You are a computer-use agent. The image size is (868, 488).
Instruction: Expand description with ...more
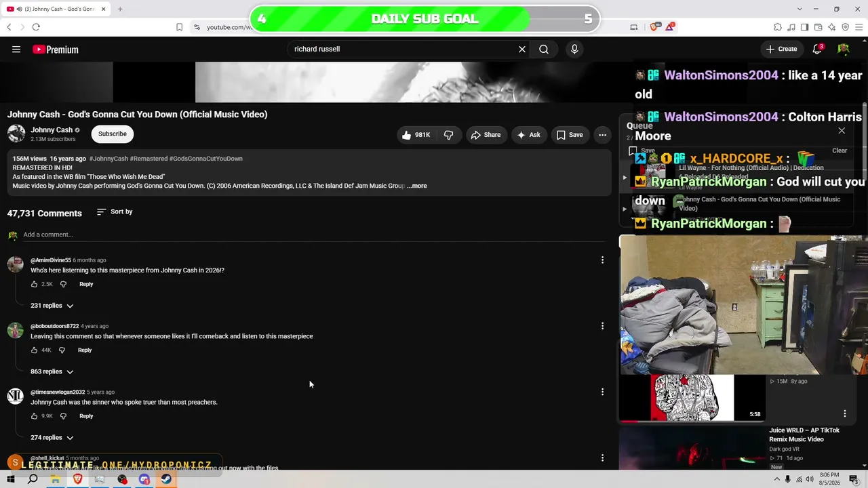pos(418,186)
